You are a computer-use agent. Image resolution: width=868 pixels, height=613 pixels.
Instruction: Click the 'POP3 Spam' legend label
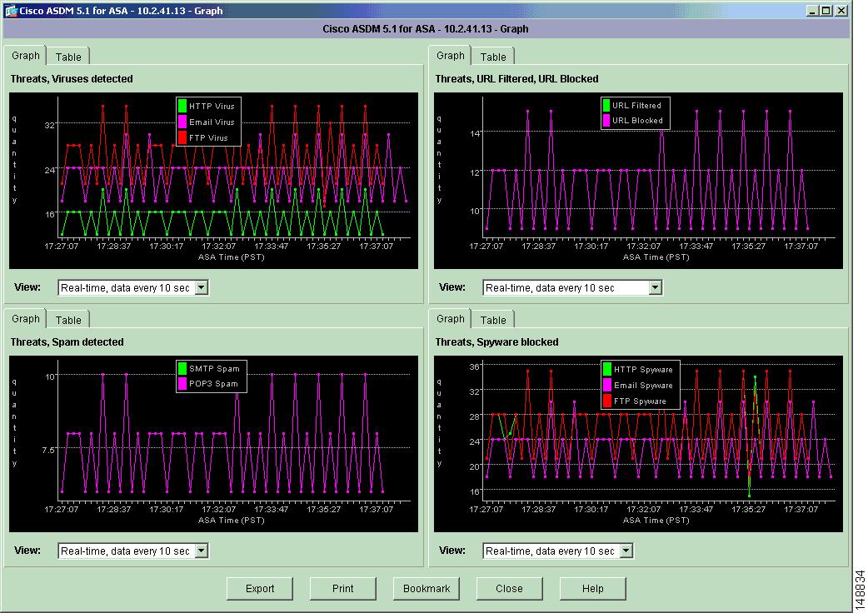click(x=213, y=384)
